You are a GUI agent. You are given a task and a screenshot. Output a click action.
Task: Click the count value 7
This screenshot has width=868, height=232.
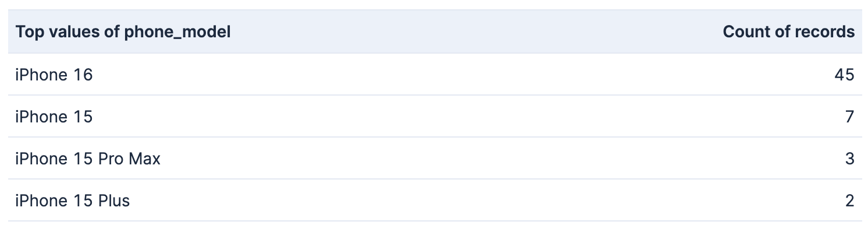pos(850,117)
